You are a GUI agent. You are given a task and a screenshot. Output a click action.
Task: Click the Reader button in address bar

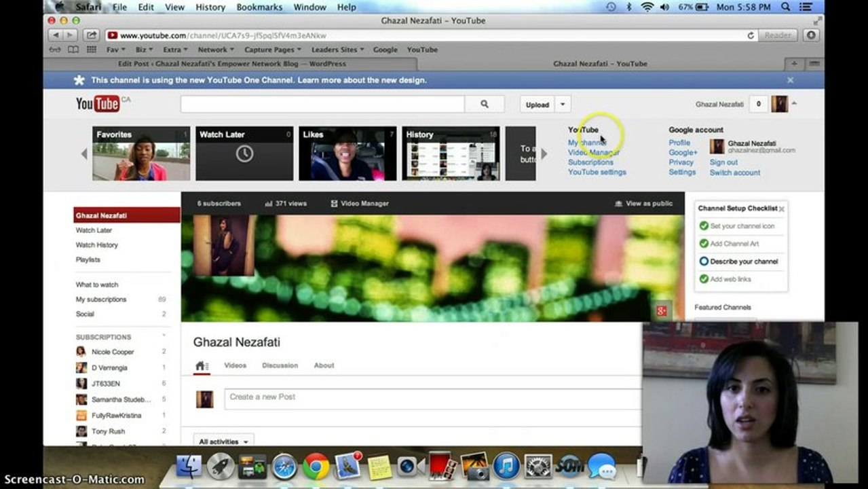[x=778, y=35]
